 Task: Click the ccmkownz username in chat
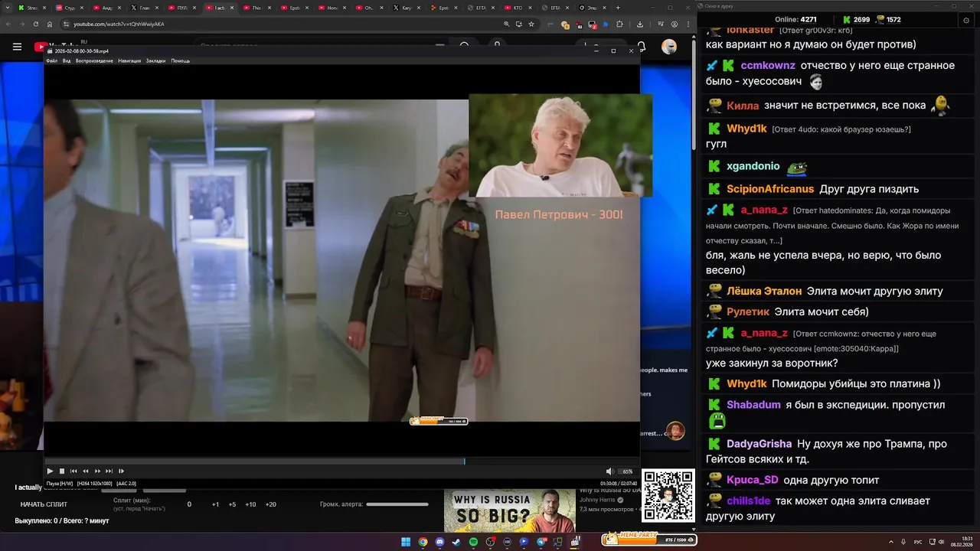pos(768,66)
